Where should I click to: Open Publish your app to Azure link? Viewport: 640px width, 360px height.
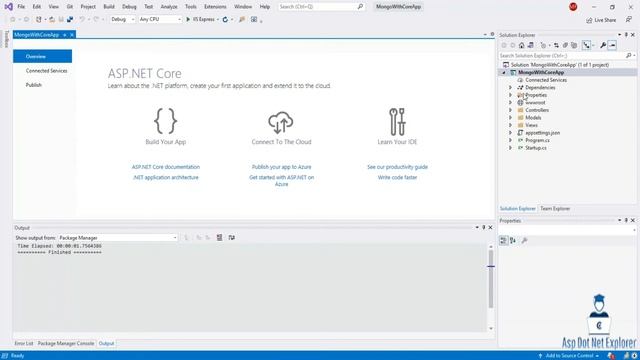click(281, 167)
